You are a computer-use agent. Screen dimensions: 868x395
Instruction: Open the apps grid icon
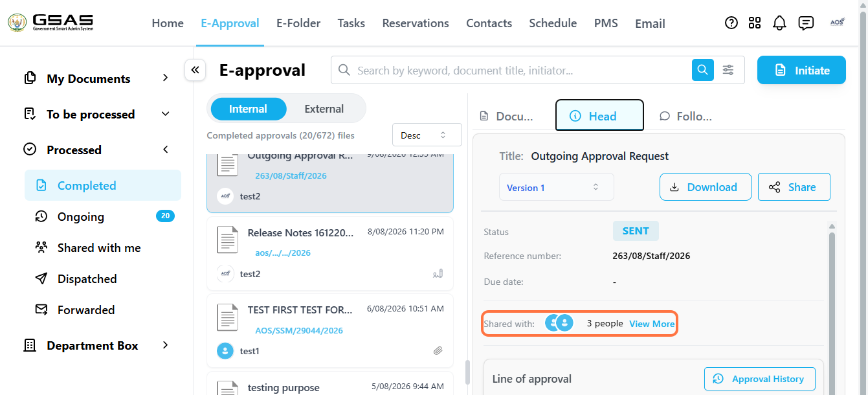coord(755,23)
